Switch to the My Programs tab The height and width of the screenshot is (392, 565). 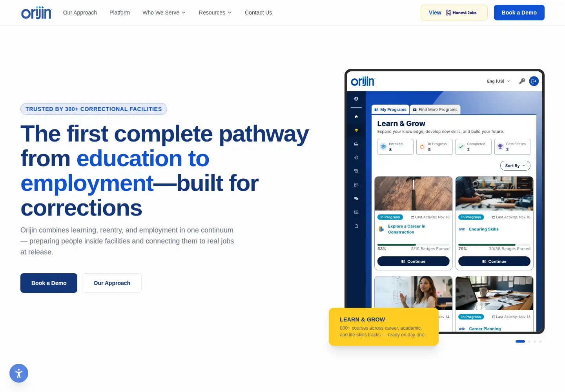pyautogui.click(x=390, y=110)
